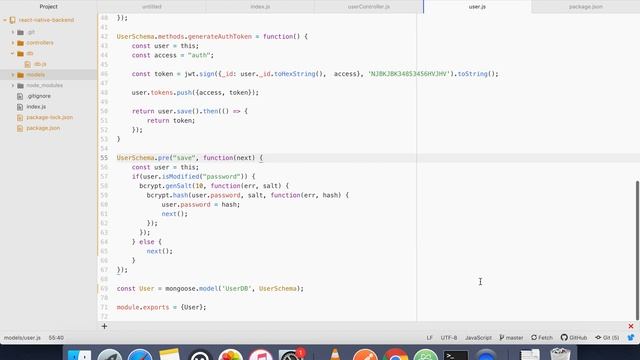Click the node_modules folder icon
The image size is (640, 360).
(20, 85)
